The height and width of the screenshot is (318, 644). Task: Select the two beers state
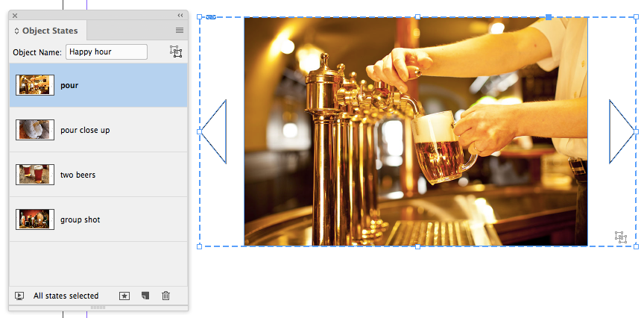tap(98, 175)
